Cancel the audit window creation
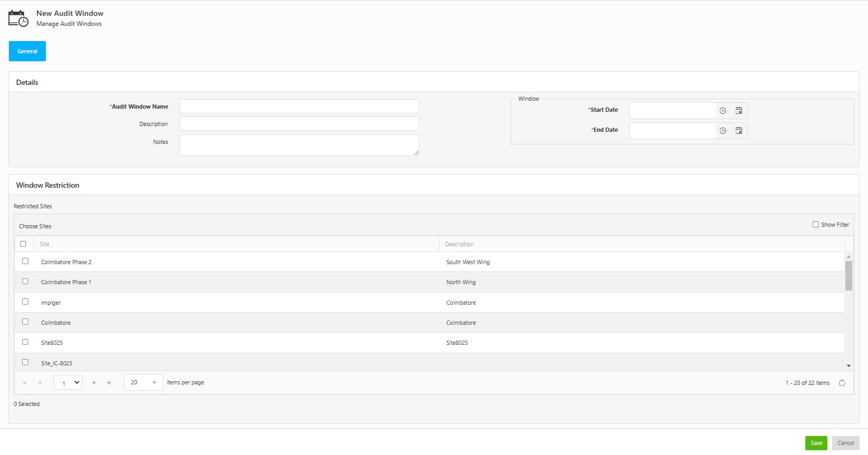Screen dimensions: 868x455 845,443
